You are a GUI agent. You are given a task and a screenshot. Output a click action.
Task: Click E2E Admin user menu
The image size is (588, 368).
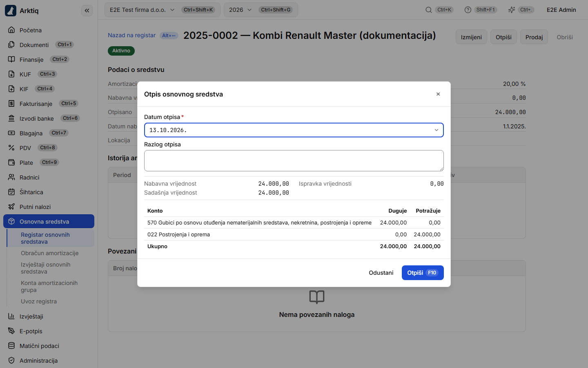pos(561,10)
